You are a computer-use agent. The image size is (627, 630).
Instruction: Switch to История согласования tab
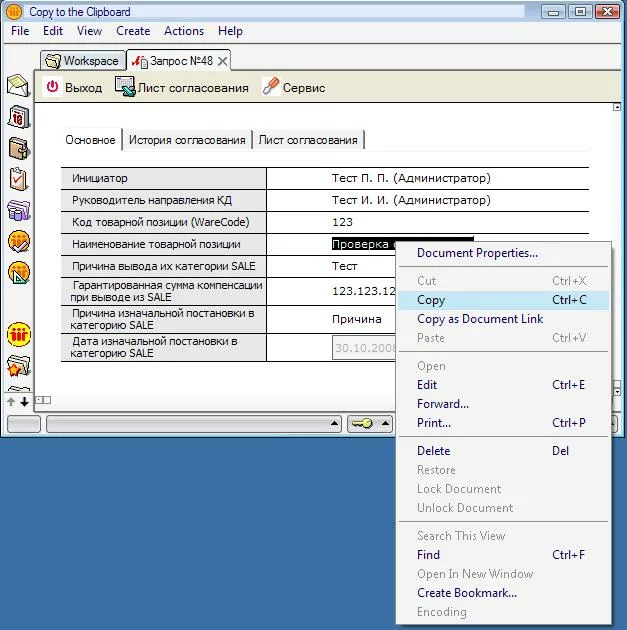(x=187, y=140)
